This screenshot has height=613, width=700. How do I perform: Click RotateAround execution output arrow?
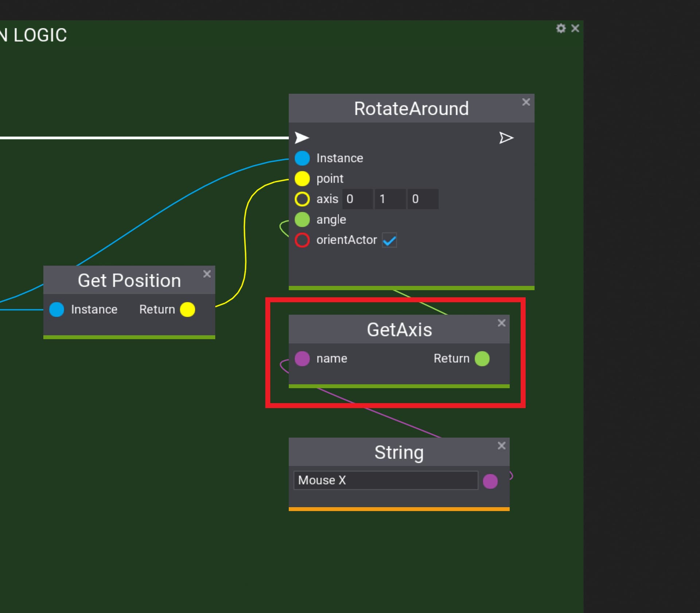506,138
